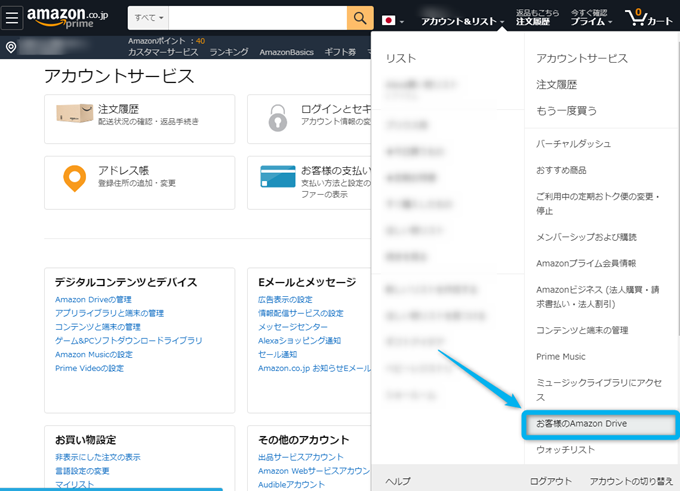Select Amazonビジネス entry in flyout

598,297
